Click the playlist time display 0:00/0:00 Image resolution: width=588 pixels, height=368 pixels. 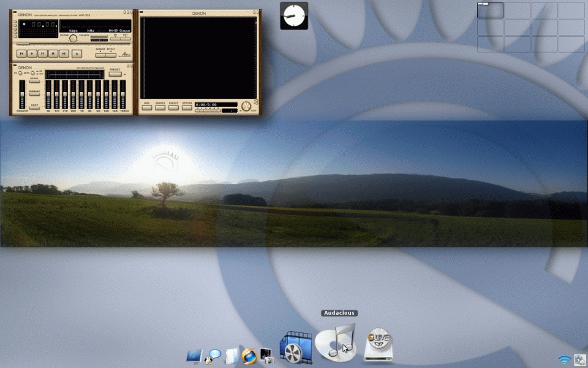[216, 104]
